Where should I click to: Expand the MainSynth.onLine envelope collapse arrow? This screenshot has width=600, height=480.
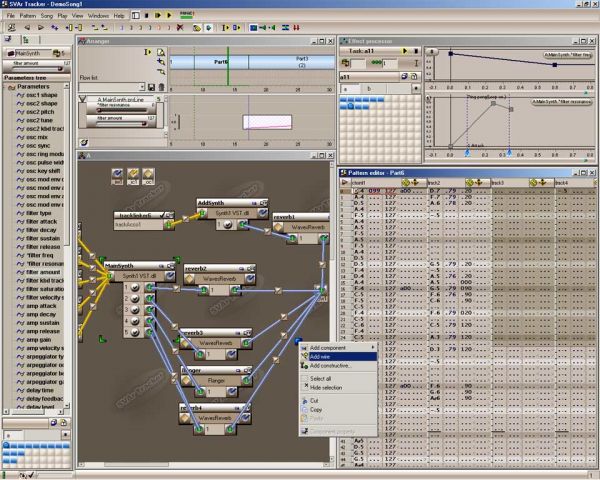(81, 100)
